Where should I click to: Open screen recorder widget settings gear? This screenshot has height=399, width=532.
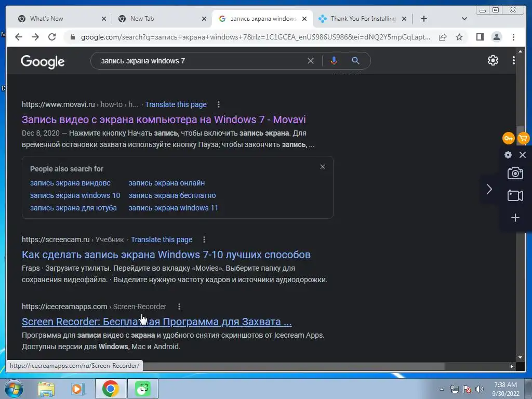[x=508, y=155]
